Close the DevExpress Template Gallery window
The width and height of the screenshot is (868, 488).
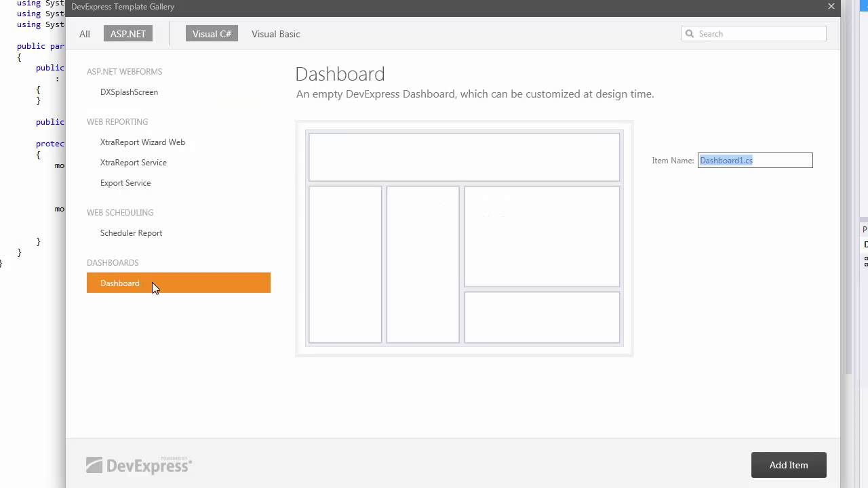point(831,7)
